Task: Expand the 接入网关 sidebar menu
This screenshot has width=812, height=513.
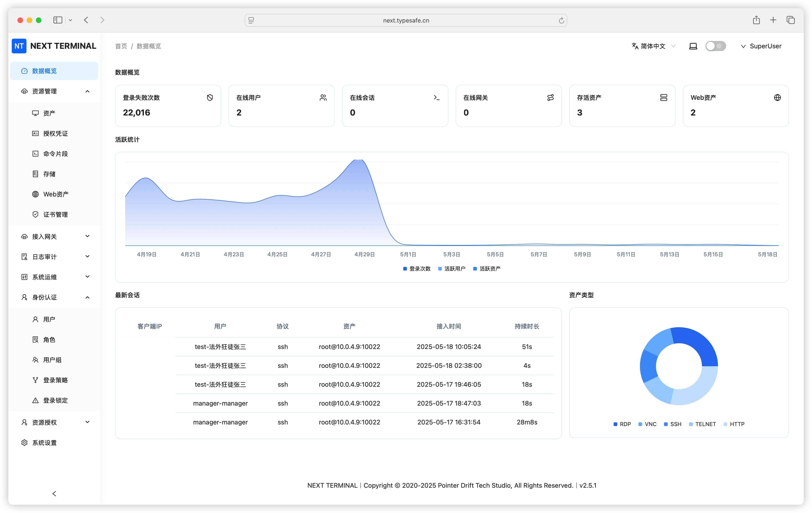Action: click(x=56, y=236)
